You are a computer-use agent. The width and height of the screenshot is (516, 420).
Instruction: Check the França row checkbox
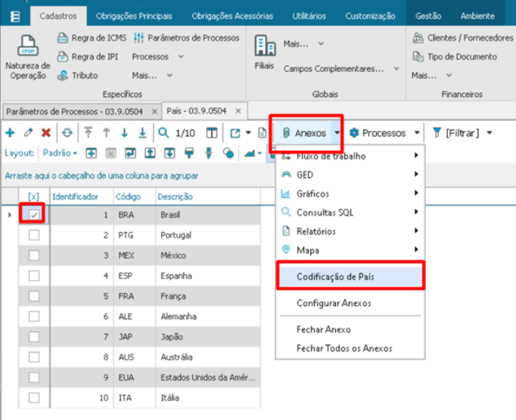point(34,296)
